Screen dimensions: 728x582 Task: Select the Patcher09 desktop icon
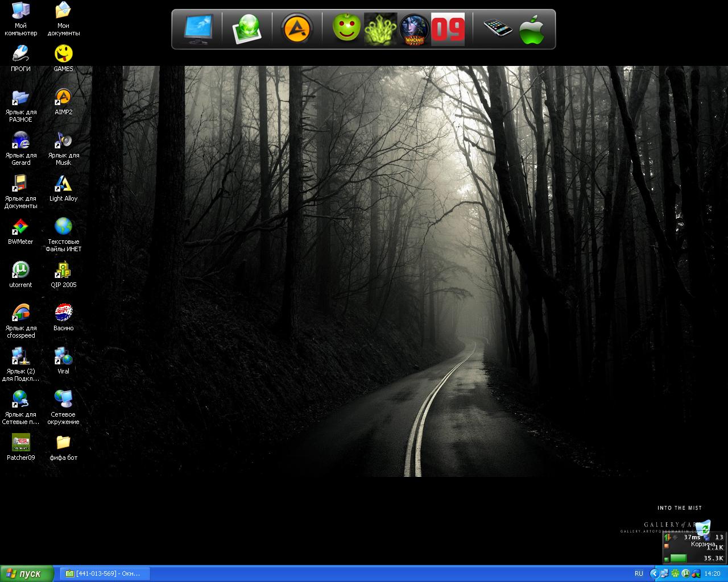[21, 448]
